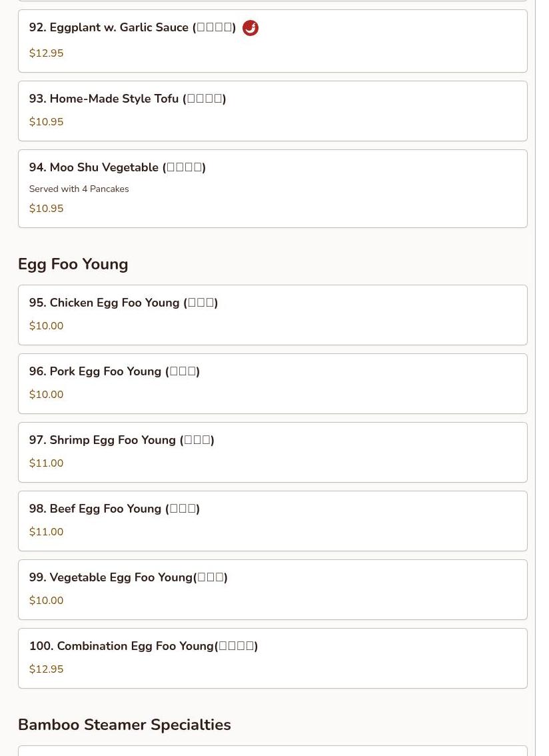Open 92. Eggplant w. Garlic Sauce item
549x756 pixels.
[273, 41]
